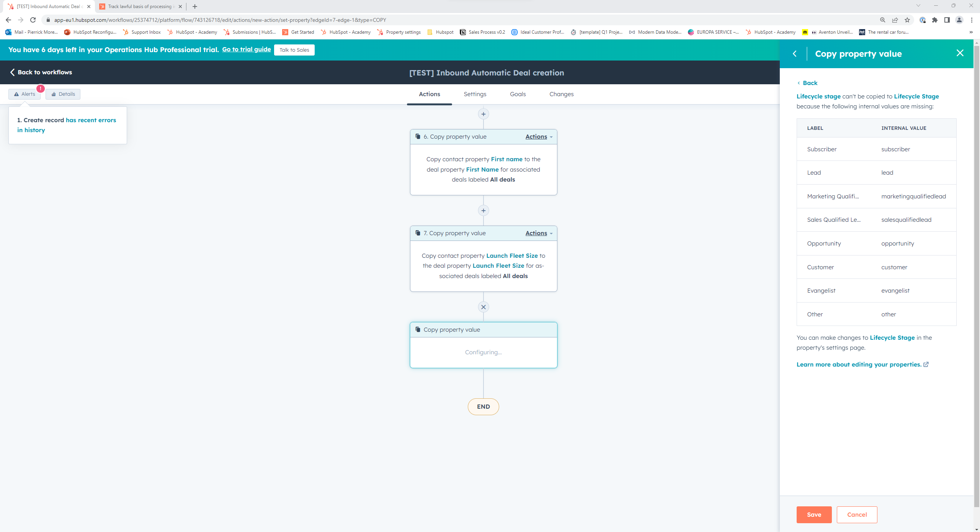Click the Save button
Viewport: 980px width, 532px height.
[x=814, y=514]
